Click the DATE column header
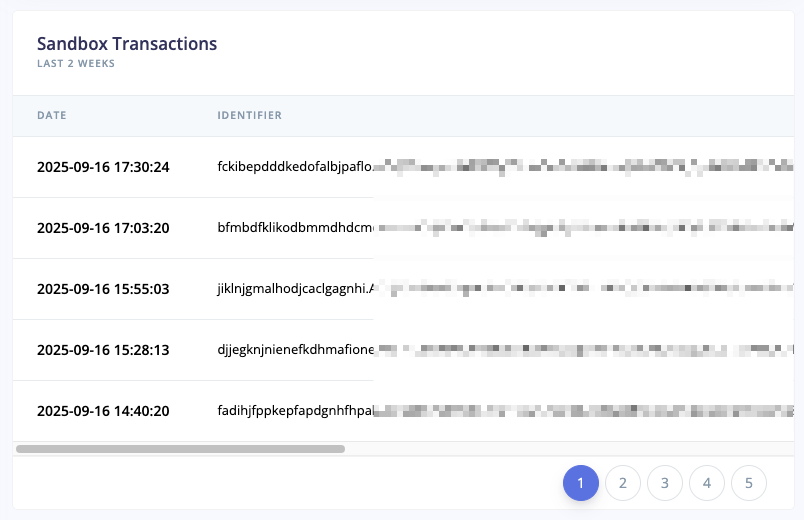Viewport: 804px width, 520px height. tap(52, 116)
